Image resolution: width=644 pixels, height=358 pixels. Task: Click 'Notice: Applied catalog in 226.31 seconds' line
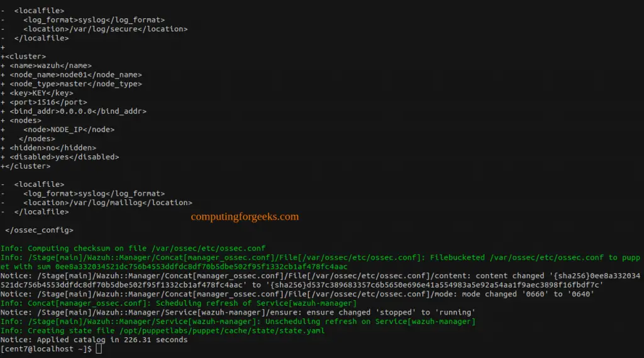94,340
